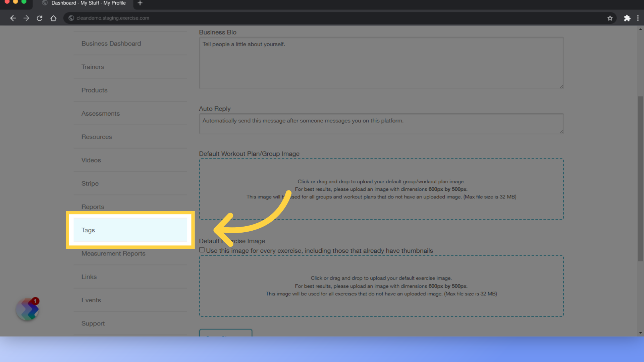This screenshot has width=644, height=362.
Task: Open Measurement Reports in the sidebar
Action: pos(130,254)
